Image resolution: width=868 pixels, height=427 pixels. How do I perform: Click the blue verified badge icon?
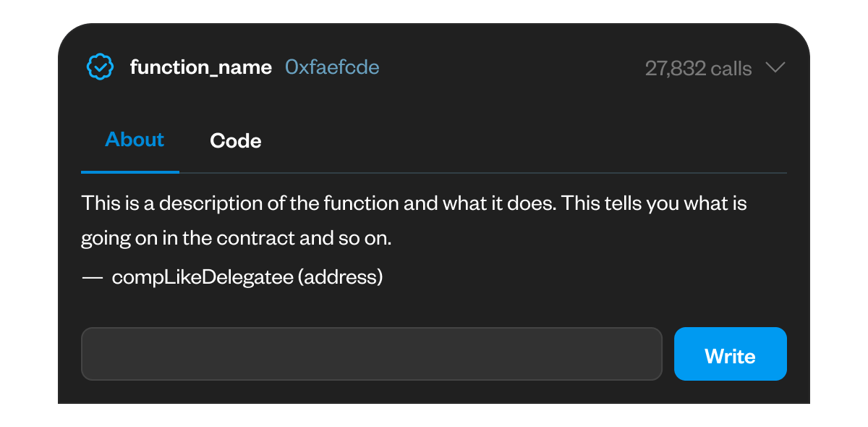pyautogui.click(x=100, y=67)
